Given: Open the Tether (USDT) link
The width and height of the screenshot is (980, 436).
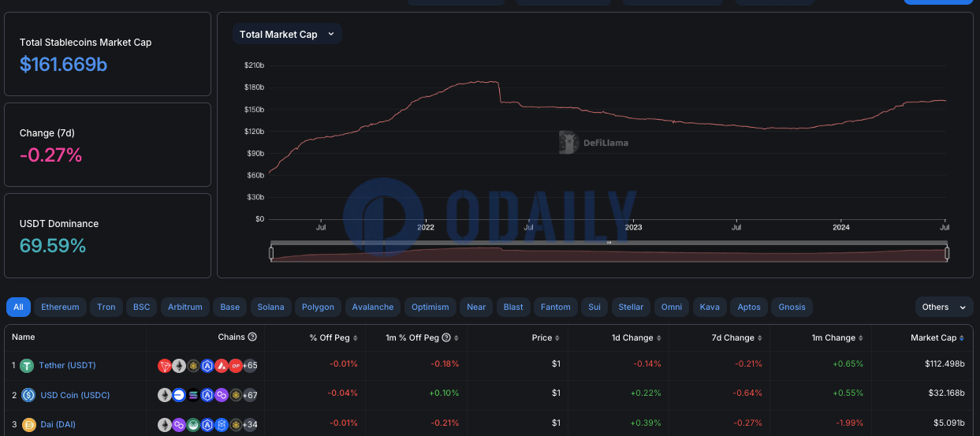Looking at the screenshot, I should coord(68,365).
